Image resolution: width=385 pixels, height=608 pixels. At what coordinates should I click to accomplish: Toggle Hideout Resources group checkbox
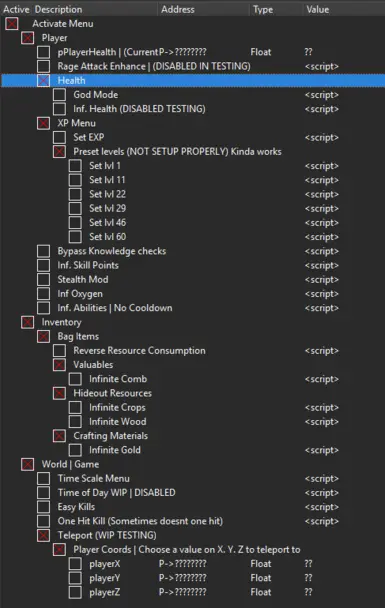59,393
